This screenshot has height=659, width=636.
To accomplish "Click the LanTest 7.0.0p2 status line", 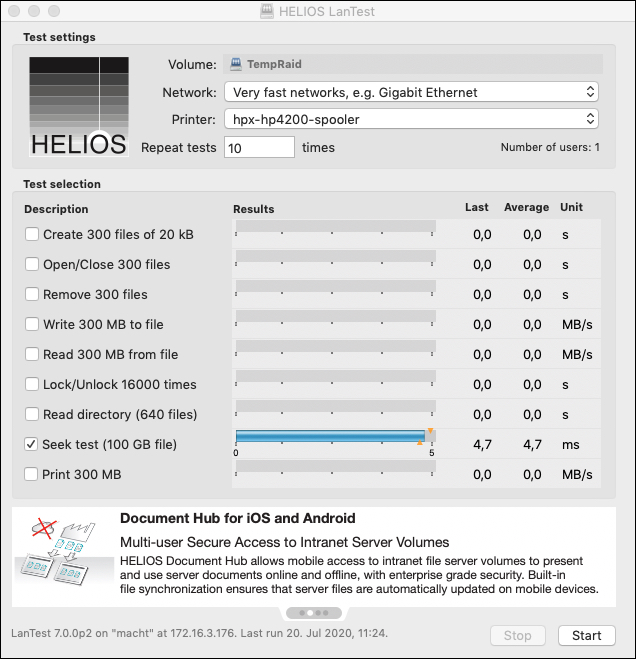I will click(x=199, y=633).
